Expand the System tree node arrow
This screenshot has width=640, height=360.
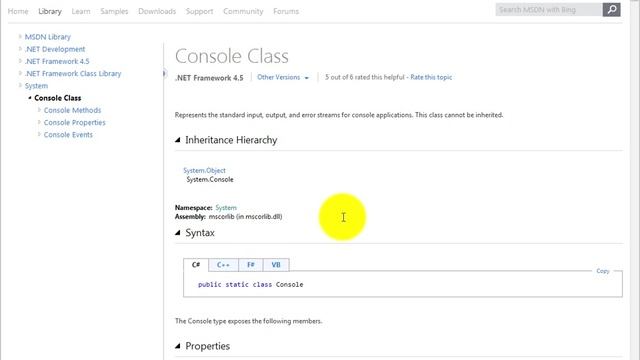[20, 85]
